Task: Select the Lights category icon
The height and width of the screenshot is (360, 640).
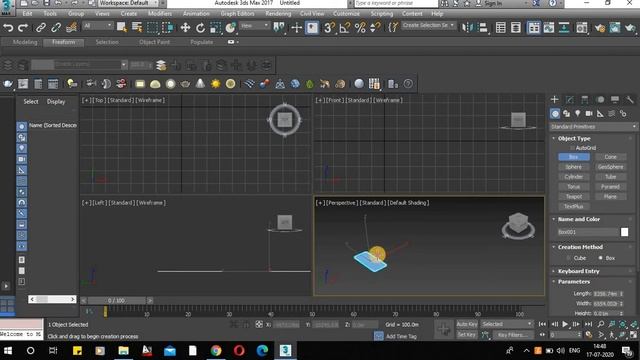Action: pyautogui.click(x=578, y=113)
